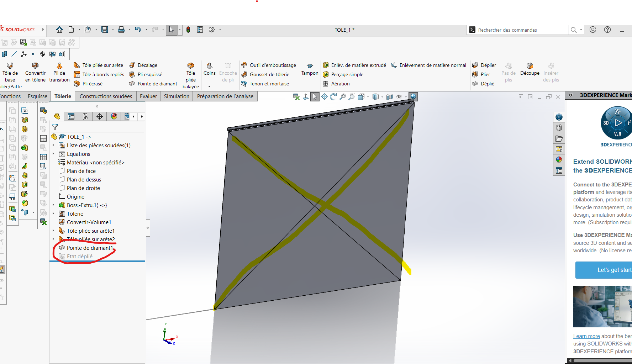Expand Liste des pièces soudées node

[x=53, y=145]
